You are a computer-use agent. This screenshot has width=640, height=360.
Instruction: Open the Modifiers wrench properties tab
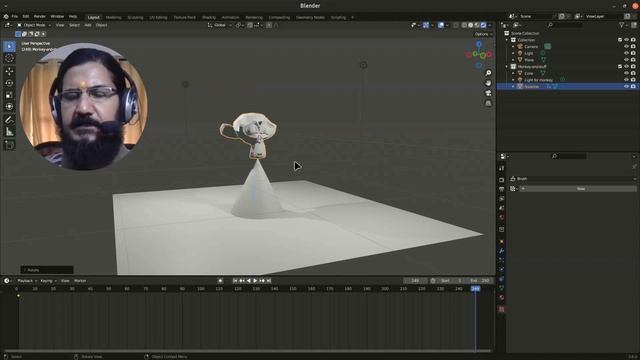click(502, 250)
